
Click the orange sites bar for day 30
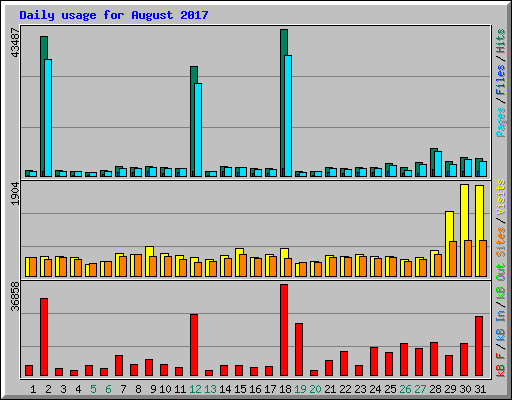pos(468,258)
